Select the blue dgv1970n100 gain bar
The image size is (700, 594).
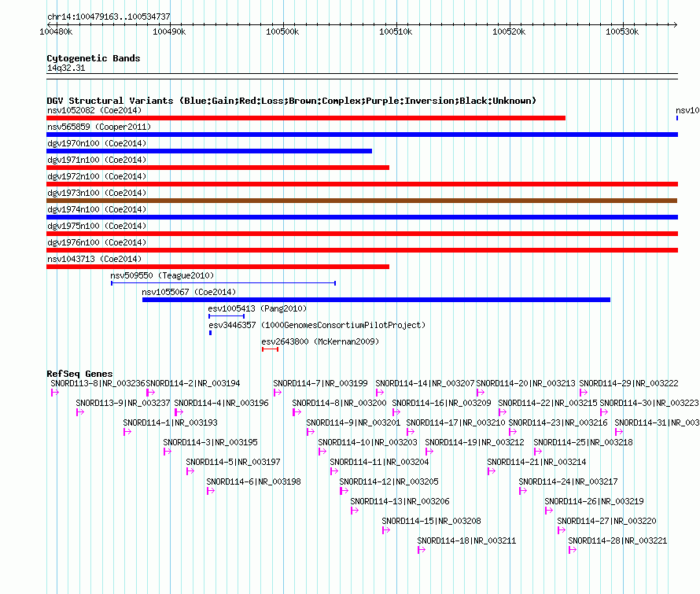coord(209,151)
